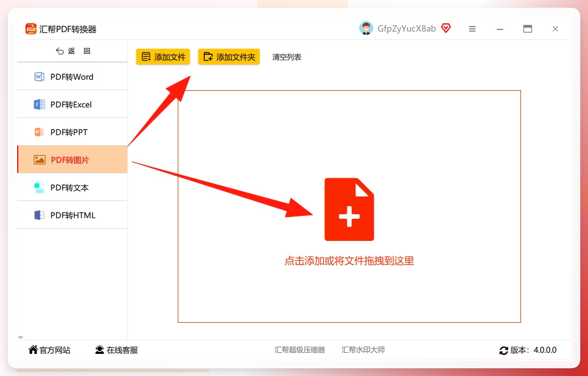
Task: Click the 版本: 4.0.0.0 text
Action: coord(533,350)
